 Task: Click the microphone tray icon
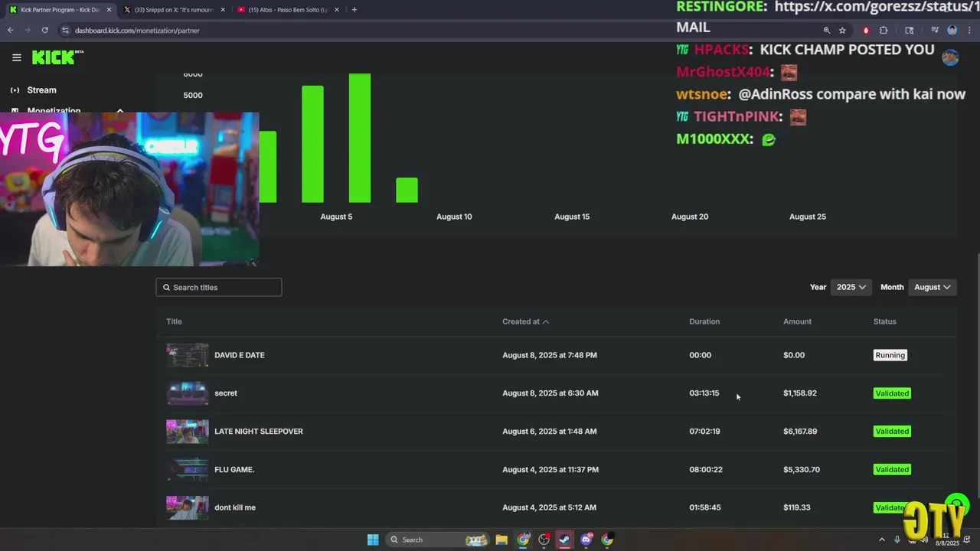pos(897,540)
